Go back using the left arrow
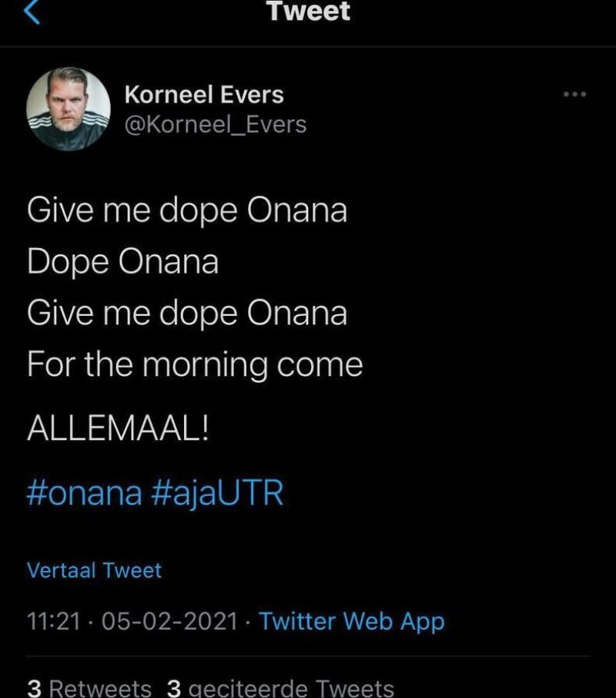This screenshot has height=698, width=616. coord(31,11)
